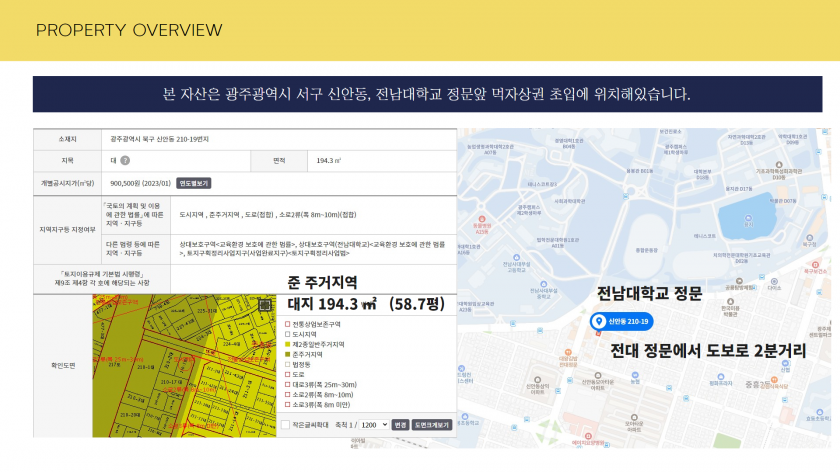Open the scale dropdown showing 1200

[x=373, y=425]
